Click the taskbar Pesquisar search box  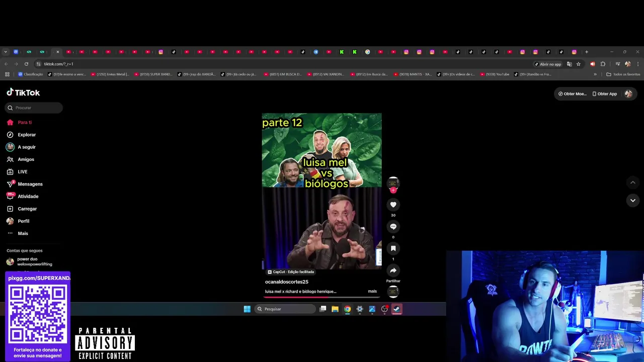[285, 309]
